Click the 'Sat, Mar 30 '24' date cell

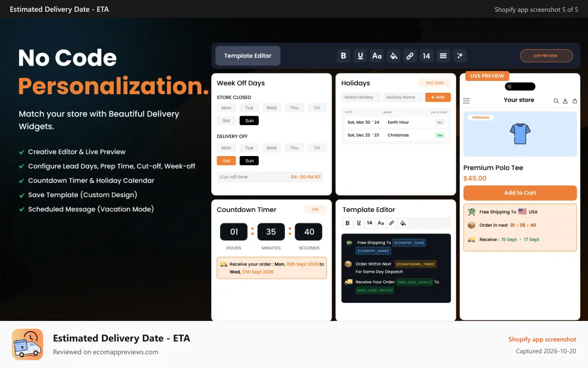tap(363, 122)
